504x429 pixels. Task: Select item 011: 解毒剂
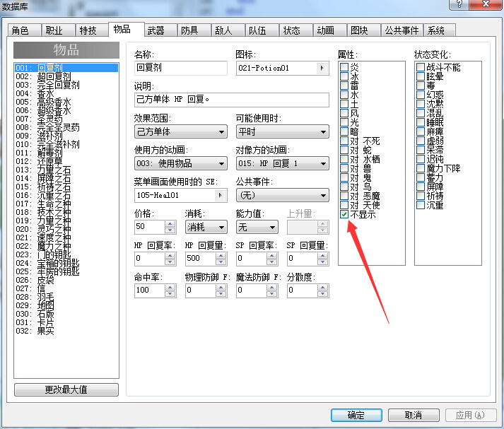pos(66,153)
